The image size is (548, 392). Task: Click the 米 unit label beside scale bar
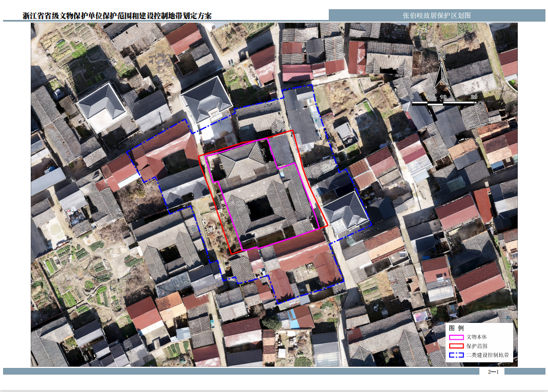click(480, 103)
